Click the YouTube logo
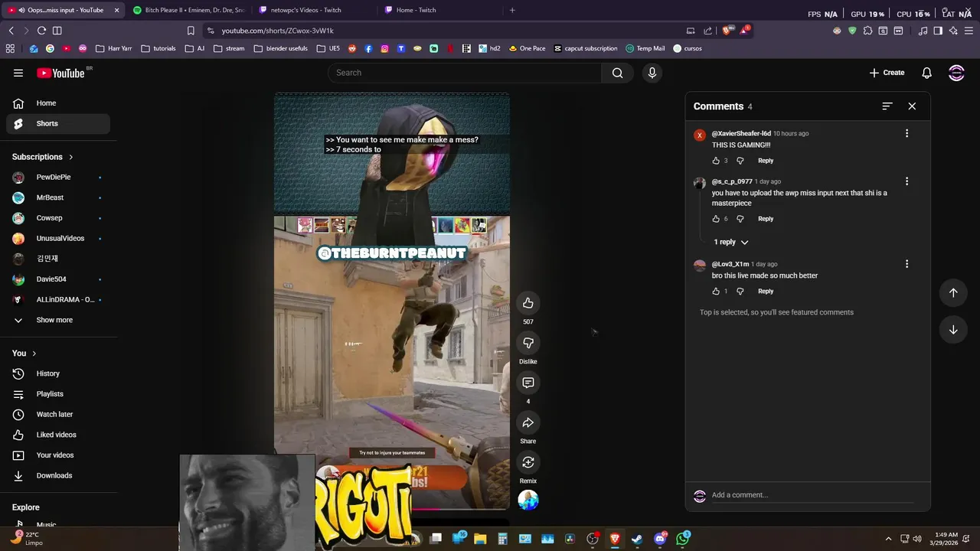Image resolution: width=980 pixels, height=551 pixels. pos(60,73)
